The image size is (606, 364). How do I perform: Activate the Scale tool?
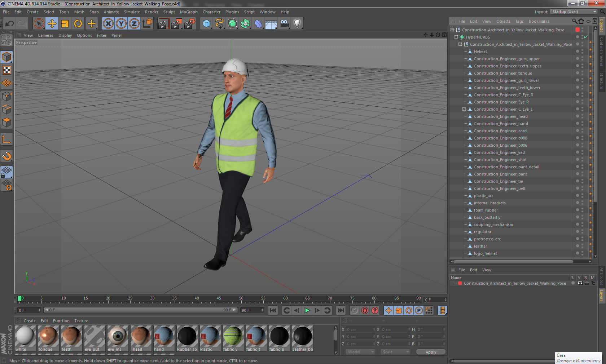coord(65,24)
